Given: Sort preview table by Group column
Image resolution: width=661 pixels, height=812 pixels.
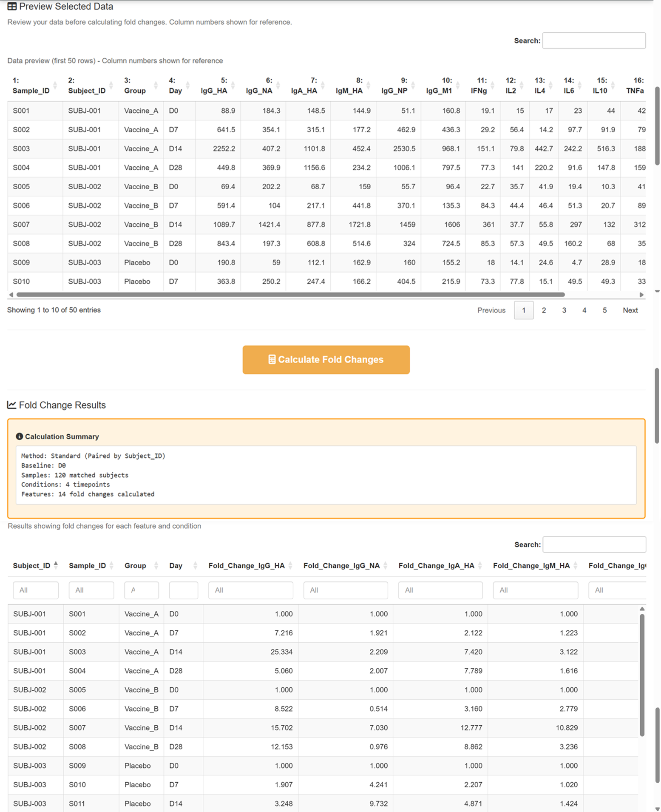Looking at the screenshot, I should tap(141, 85).
